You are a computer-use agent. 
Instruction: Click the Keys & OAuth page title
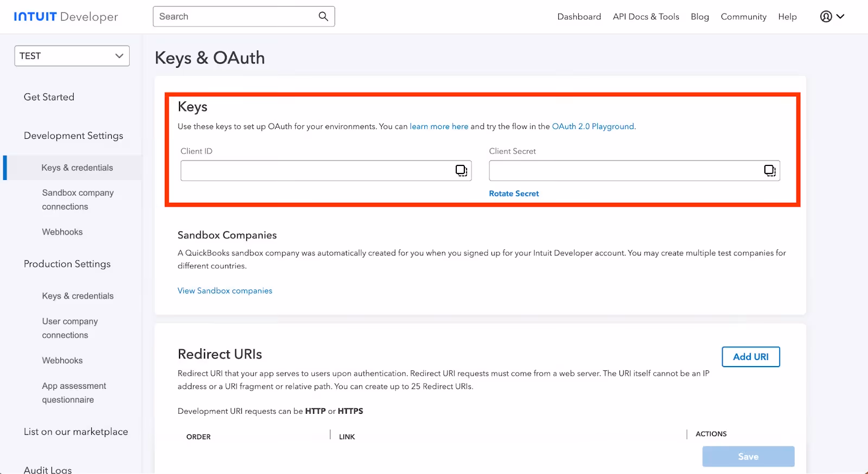[x=210, y=58]
